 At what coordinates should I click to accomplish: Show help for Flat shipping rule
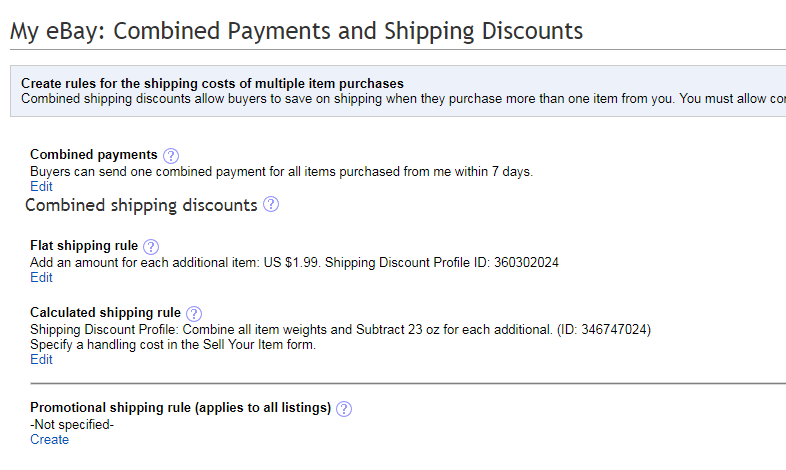[x=151, y=247]
